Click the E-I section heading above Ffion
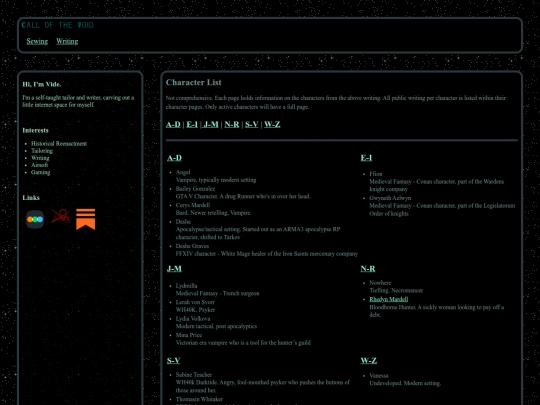540x405 pixels. [x=366, y=158]
